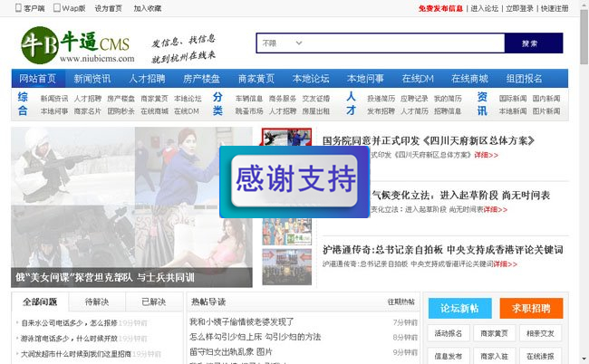The width and height of the screenshot is (589, 364).
Task: Click the Wap版 device icon
Action: coord(57,8)
